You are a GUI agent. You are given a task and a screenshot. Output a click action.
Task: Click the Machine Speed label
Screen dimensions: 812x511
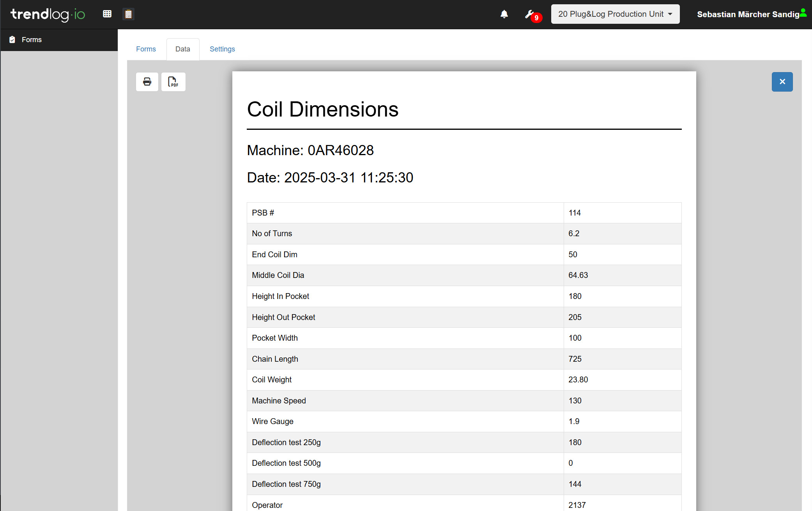(x=279, y=401)
